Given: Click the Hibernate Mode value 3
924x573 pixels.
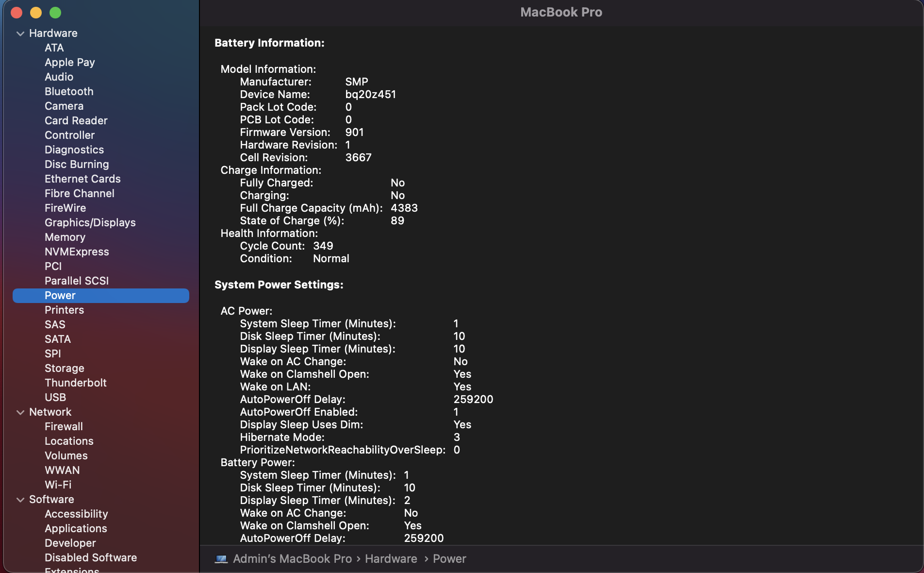Looking at the screenshot, I should (x=457, y=437).
